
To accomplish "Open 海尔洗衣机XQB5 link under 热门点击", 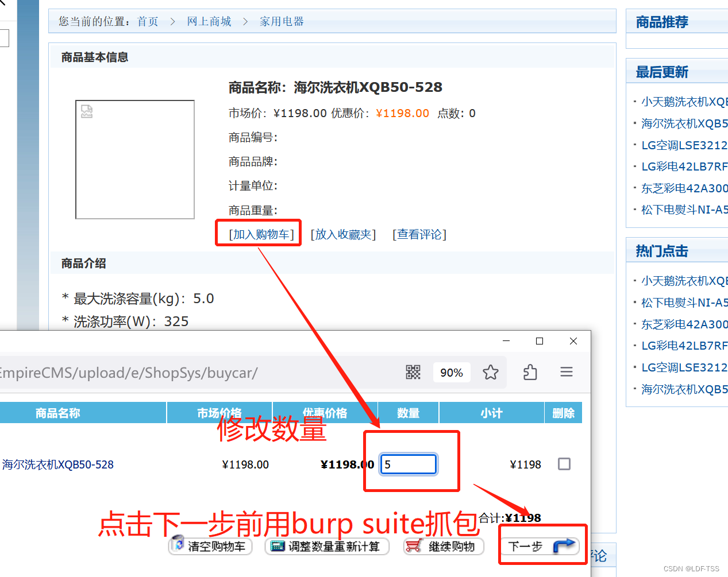I will coord(684,389).
